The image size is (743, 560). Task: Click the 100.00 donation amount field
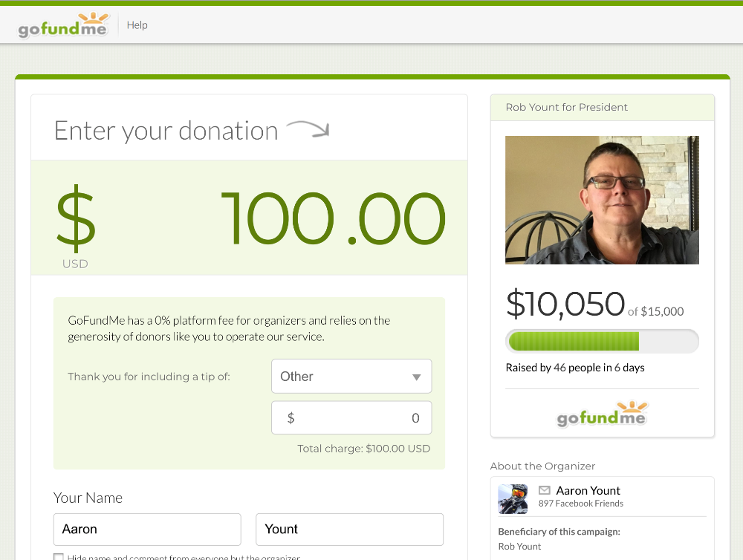coord(333,218)
